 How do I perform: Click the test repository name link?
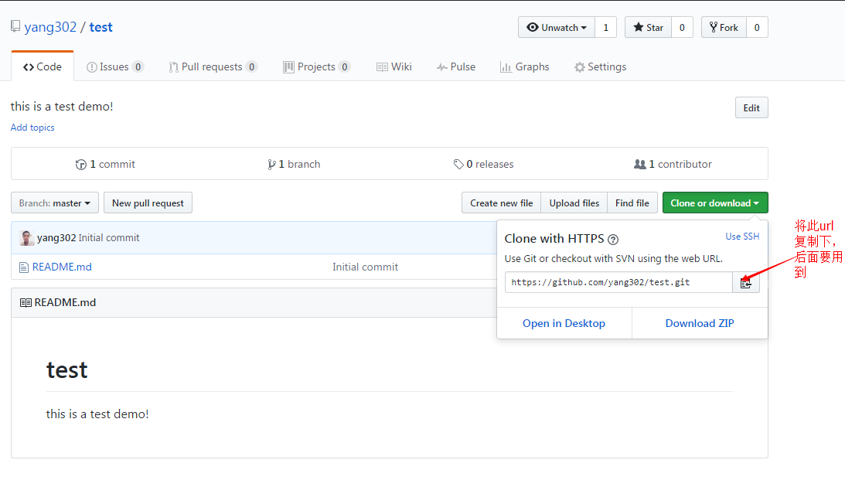tap(101, 28)
